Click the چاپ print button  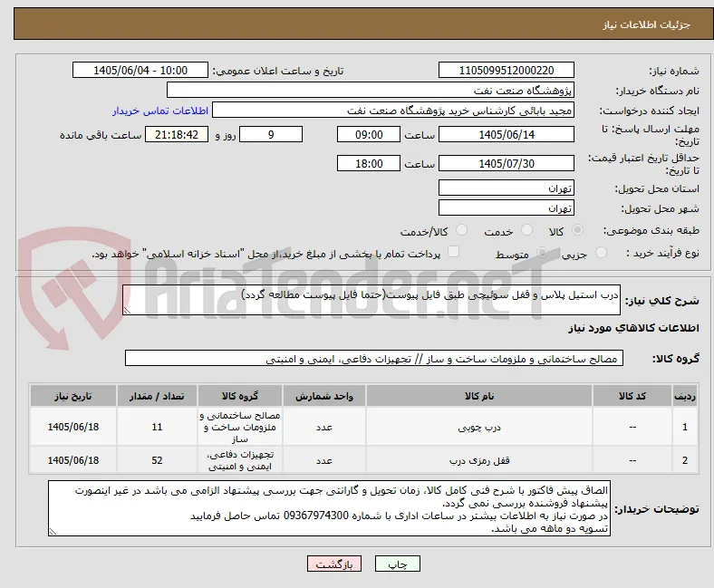[x=398, y=564]
